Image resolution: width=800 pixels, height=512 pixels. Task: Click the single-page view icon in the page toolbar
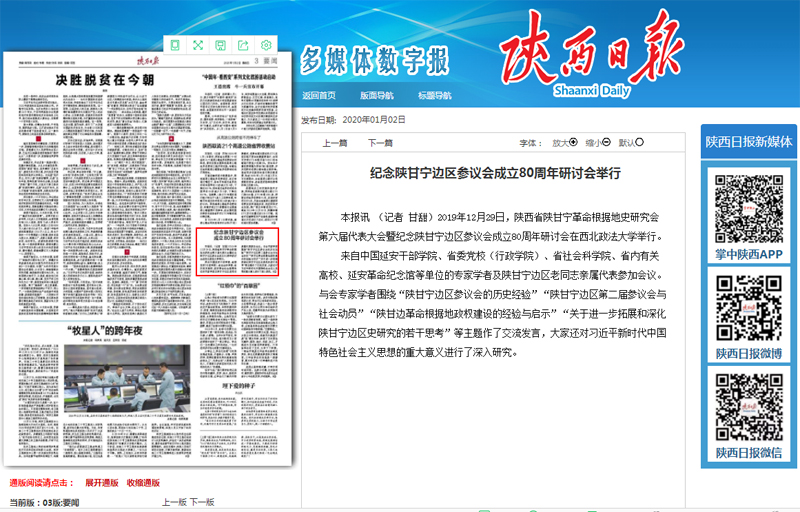tap(175, 45)
